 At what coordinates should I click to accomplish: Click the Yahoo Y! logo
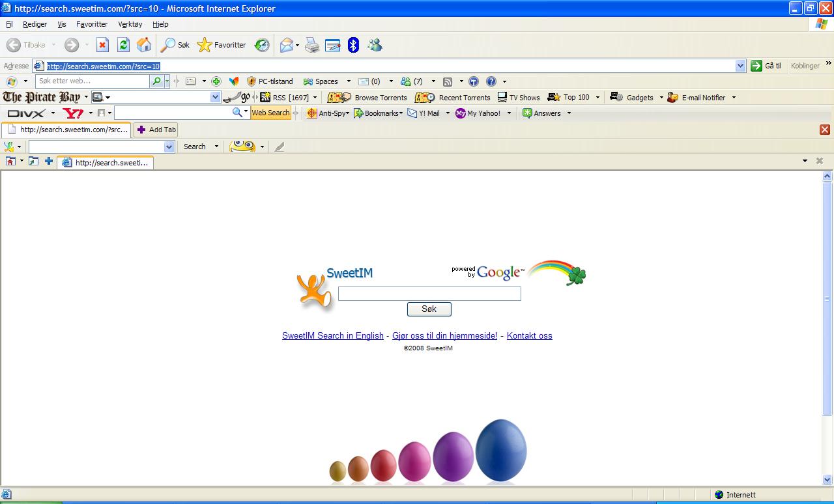pyautogui.click(x=73, y=113)
